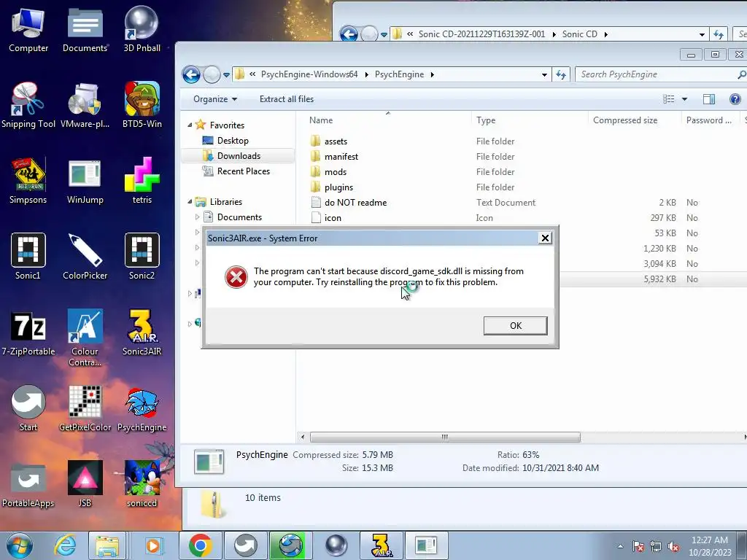The height and width of the screenshot is (560, 747).
Task: Open Windows Media Player from taskbar
Action: pos(153,545)
